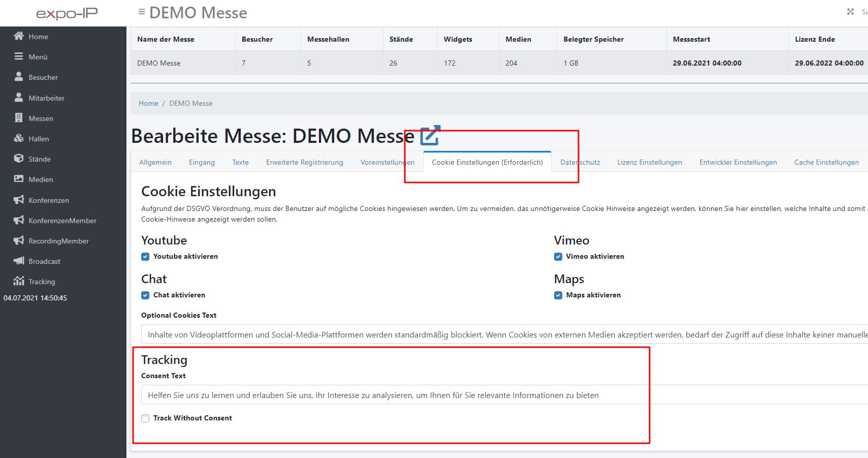This screenshot has height=458, width=868.
Task: Toggle fullscreen with the expand icon
Action: (850, 12)
